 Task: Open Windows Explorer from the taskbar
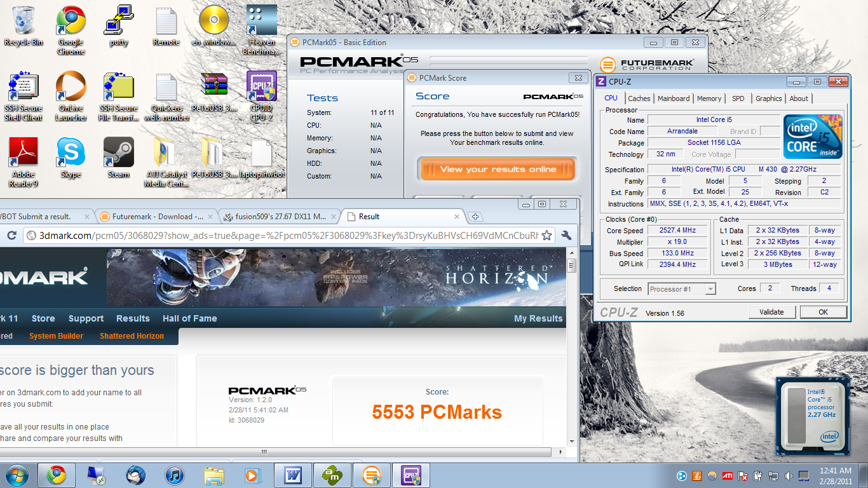tap(214, 475)
